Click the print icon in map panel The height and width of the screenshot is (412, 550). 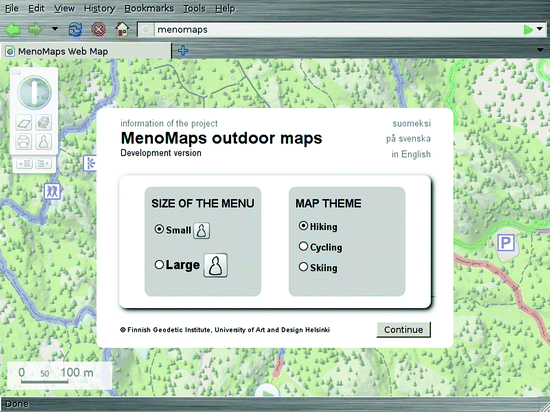(x=24, y=142)
